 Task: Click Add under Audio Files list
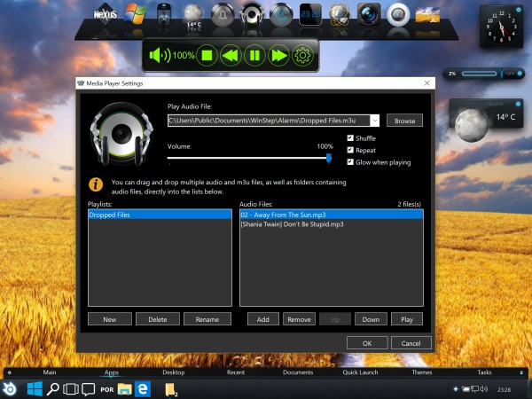pos(262,319)
